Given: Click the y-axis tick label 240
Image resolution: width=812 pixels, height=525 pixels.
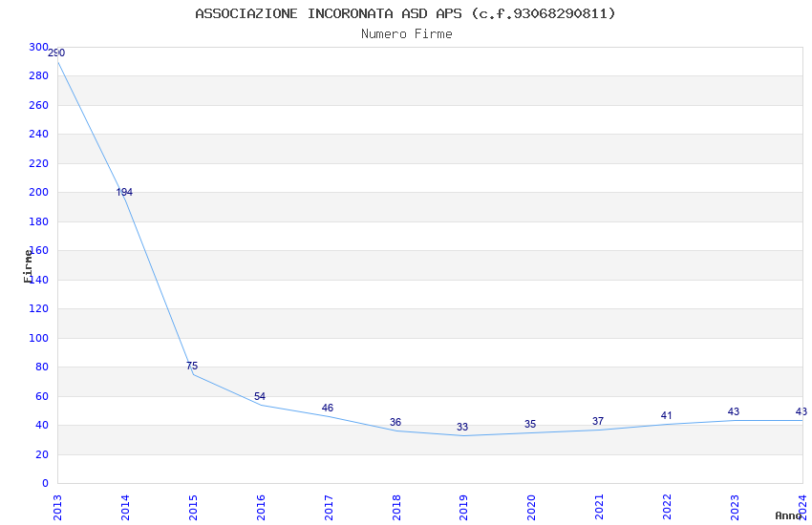Looking at the screenshot, I should click(x=38, y=134).
